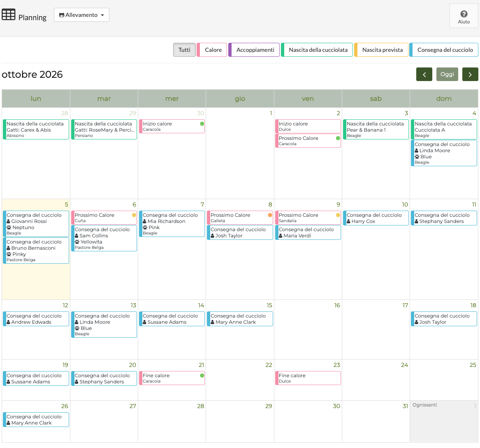The height and width of the screenshot is (448, 480).
Task: Open Cucciolata A birth event
Action: [x=444, y=130]
